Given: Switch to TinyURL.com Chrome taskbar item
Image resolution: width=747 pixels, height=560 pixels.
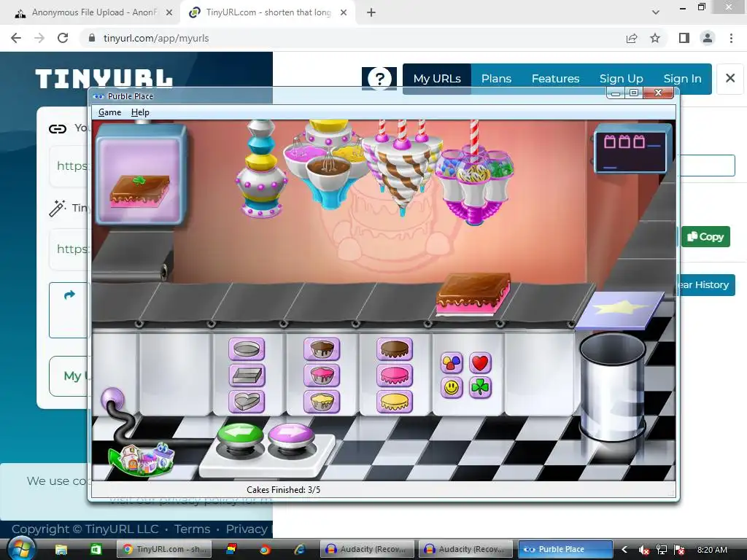Looking at the screenshot, I should click(163, 549).
